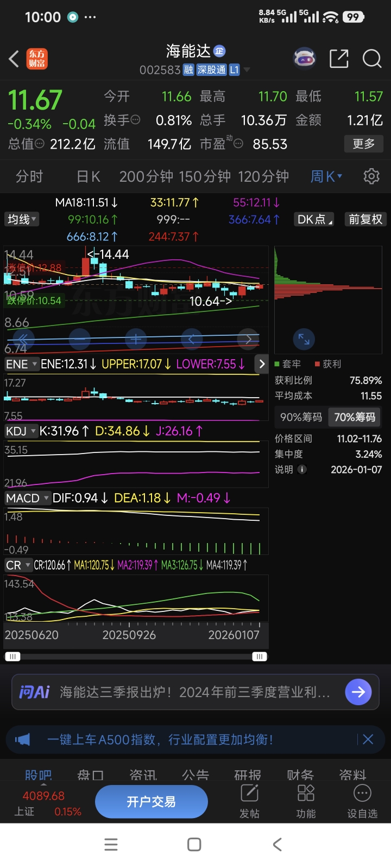Tap the MACD sub-chart

136,531
